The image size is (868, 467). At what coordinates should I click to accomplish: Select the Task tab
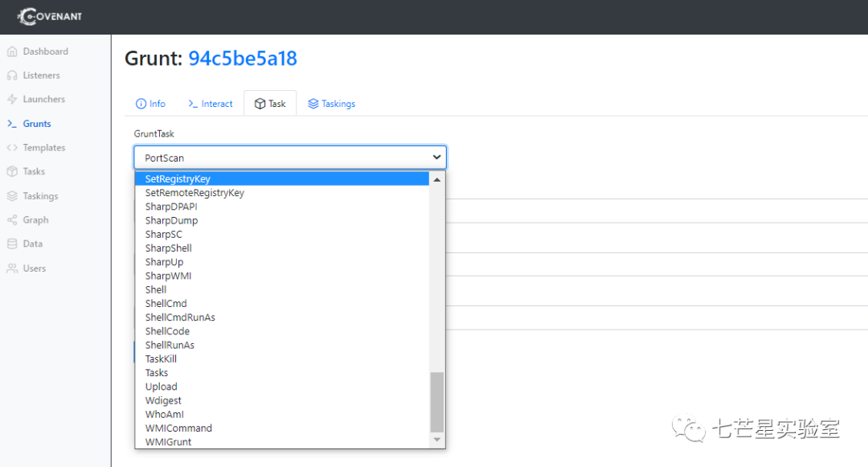pos(270,104)
